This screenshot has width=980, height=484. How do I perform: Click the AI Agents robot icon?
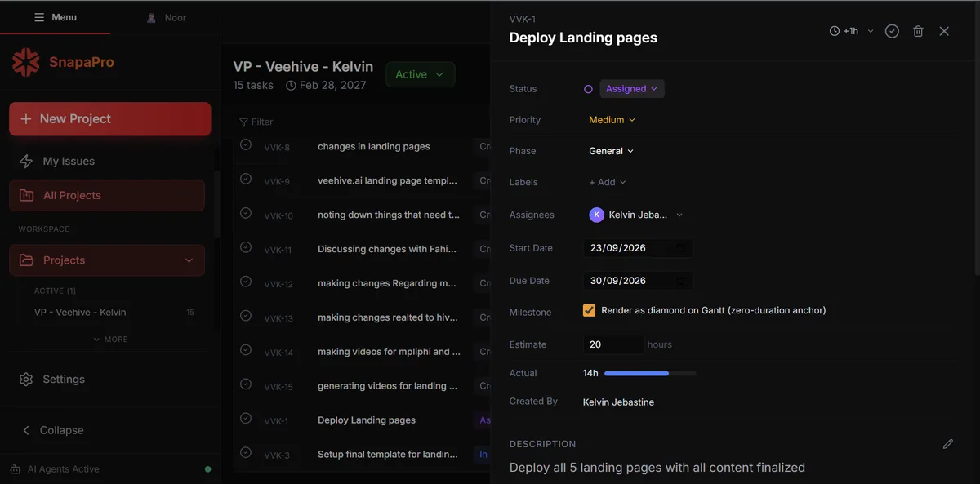pos(16,469)
